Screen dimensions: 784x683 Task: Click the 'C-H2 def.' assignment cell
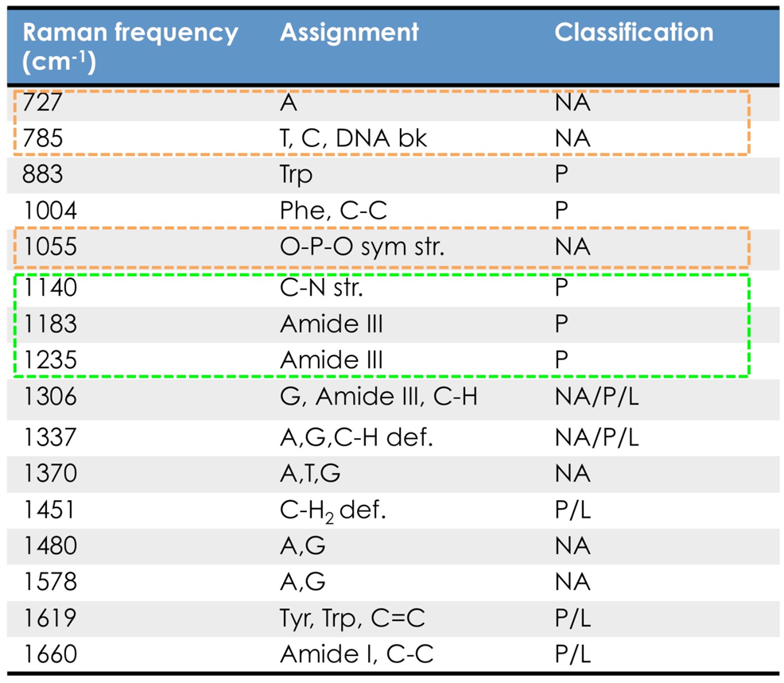332,510
